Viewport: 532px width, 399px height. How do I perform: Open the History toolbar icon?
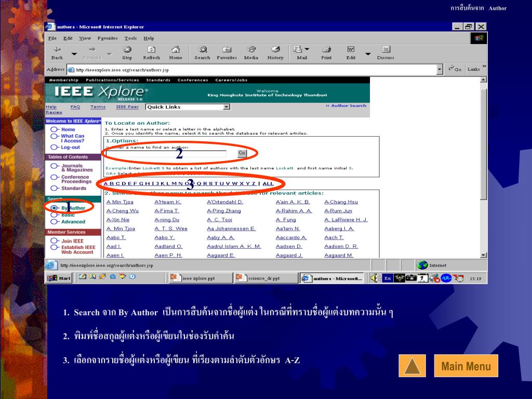275,53
